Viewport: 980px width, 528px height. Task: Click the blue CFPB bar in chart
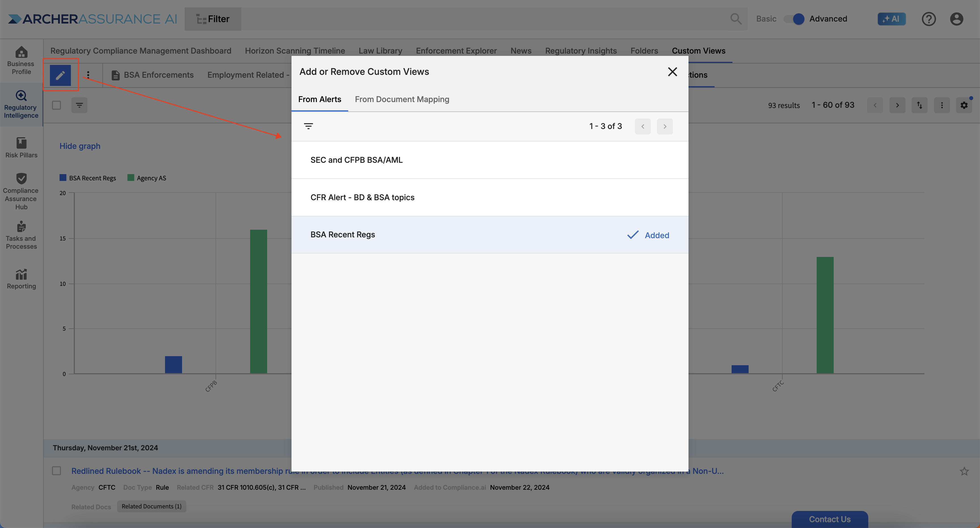(x=174, y=365)
